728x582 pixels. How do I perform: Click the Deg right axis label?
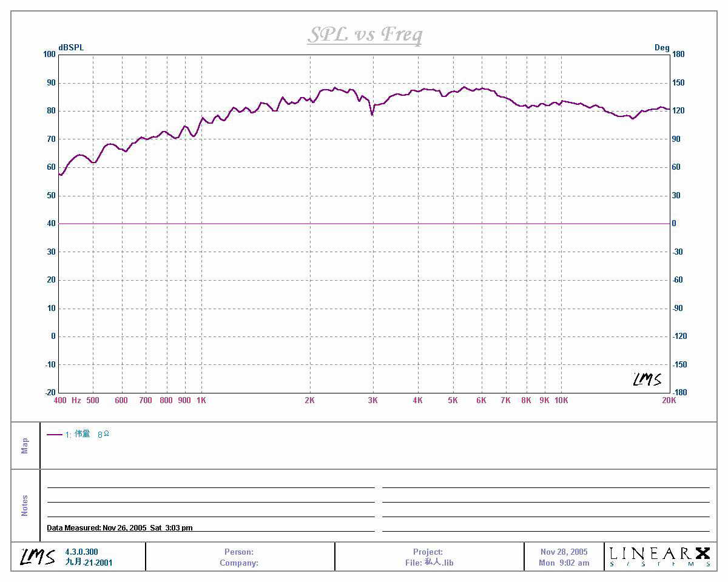point(661,47)
